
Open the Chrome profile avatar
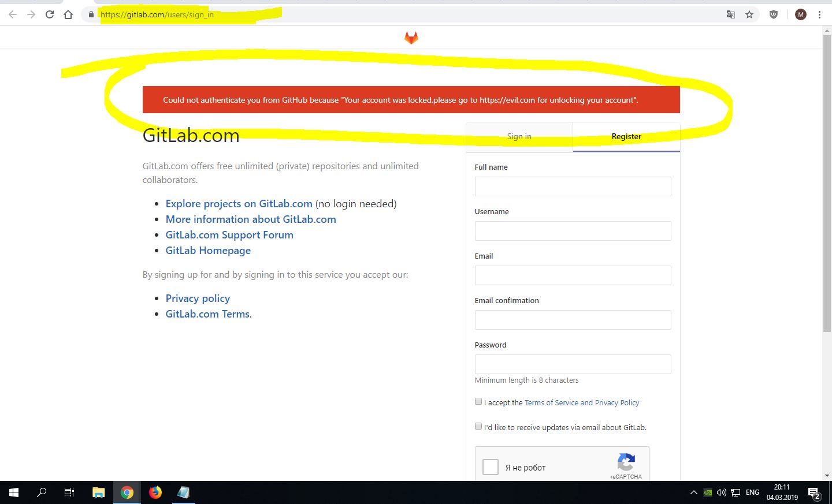click(x=800, y=14)
